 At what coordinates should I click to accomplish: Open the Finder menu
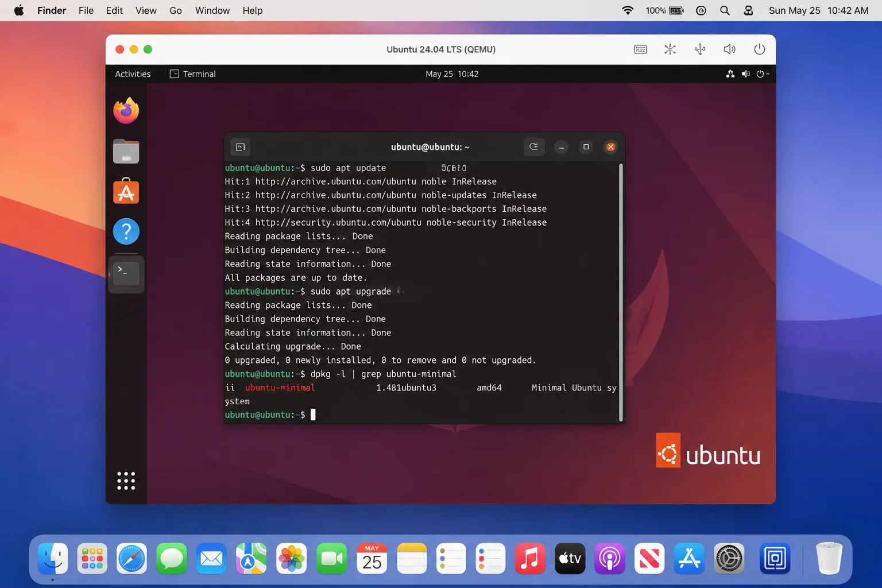point(52,10)
